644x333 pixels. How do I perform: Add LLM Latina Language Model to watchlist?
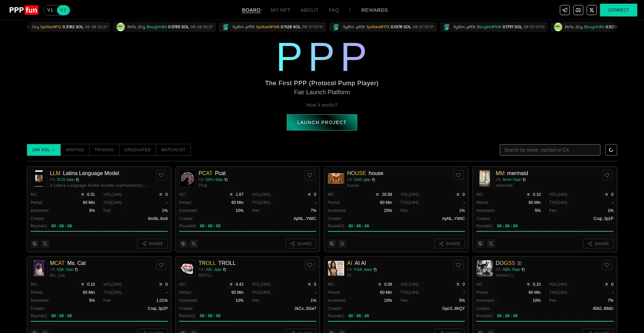point(161,175)
